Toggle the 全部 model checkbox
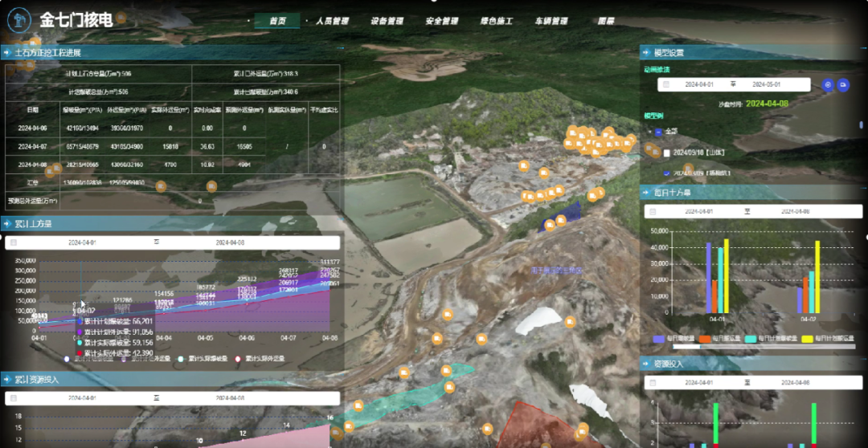This screenshot has height=448, width=868. (659, 132)
